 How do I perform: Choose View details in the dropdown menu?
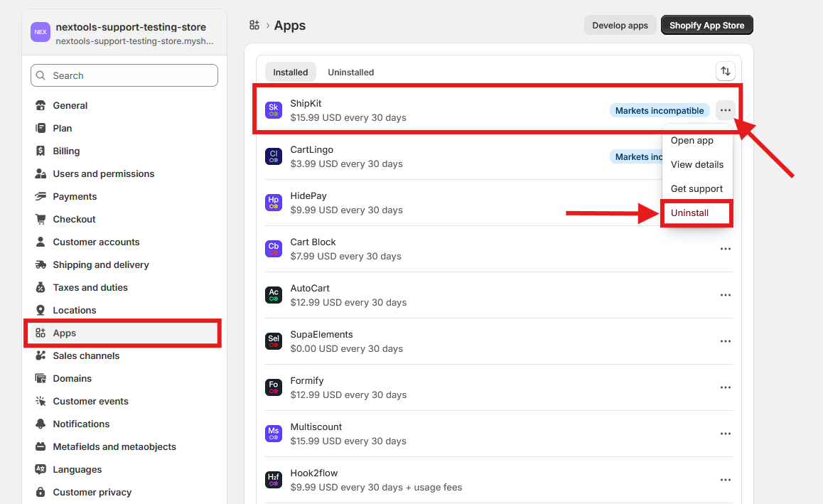[696, 164]
